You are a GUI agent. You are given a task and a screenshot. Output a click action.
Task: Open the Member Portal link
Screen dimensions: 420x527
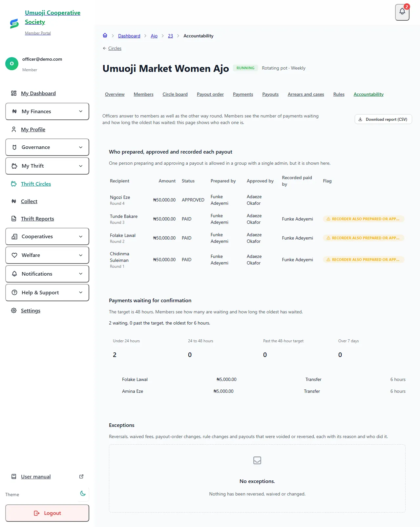coord(38,33)
